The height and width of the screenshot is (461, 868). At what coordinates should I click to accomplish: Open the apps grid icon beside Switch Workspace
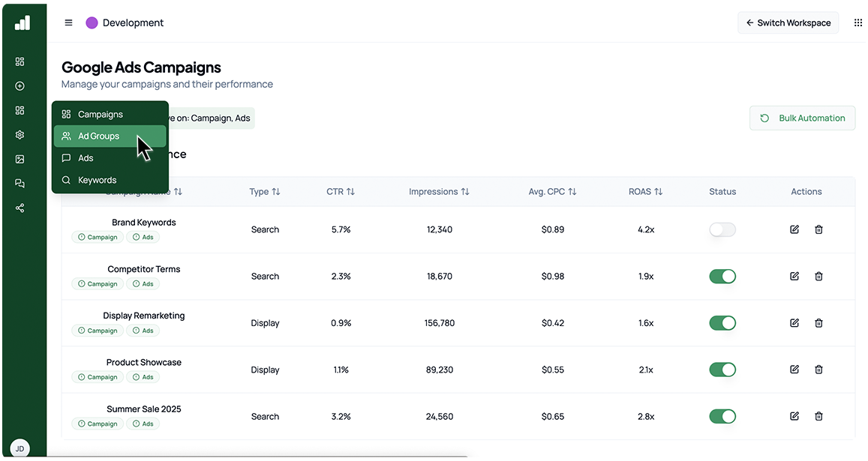[857, 22]
